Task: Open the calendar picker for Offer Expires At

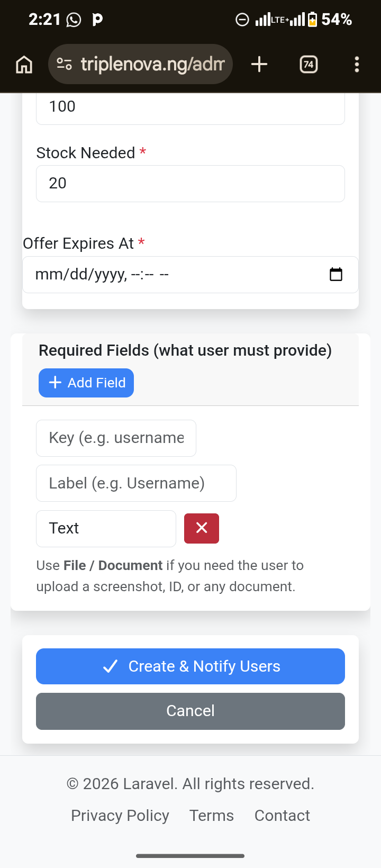Action: click(x=336, y=274)
